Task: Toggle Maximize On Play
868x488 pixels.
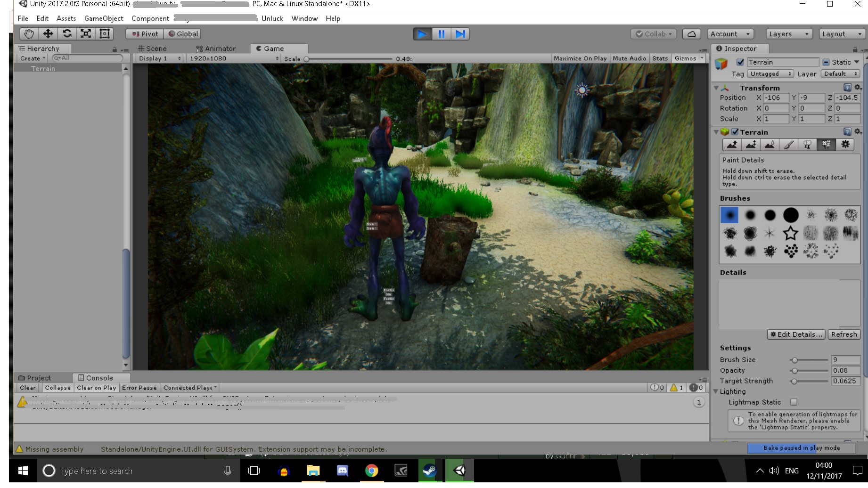Action: [x=580, y=58]
